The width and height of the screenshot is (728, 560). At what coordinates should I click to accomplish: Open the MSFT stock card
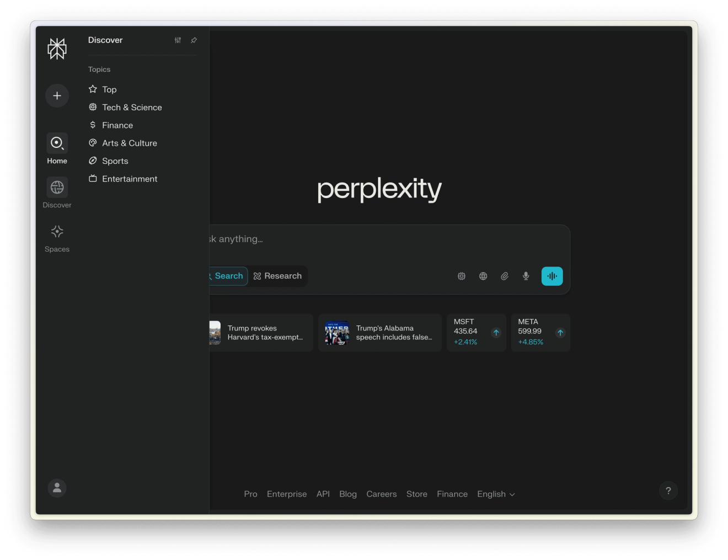(477, 333)
